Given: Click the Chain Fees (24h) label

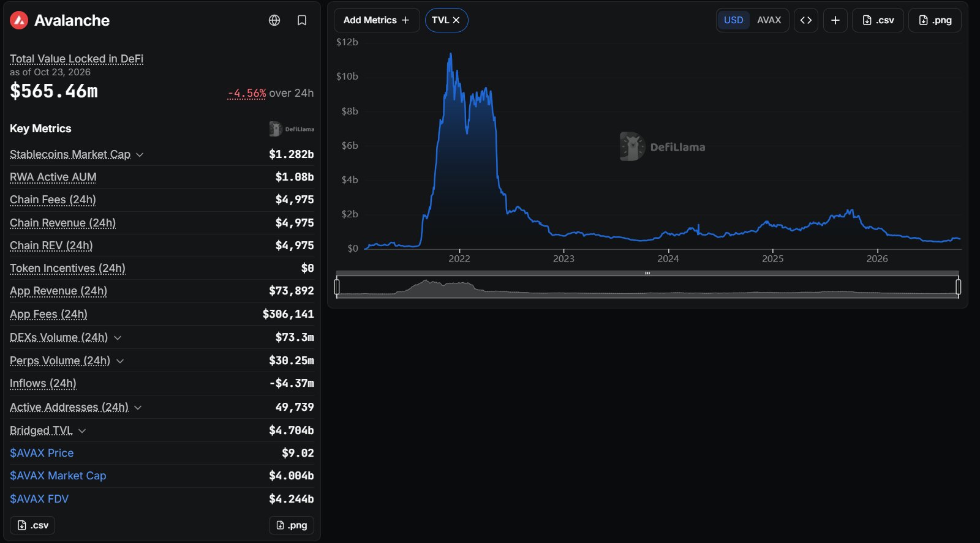Looking at the screenshot, I should click(53, 200).
